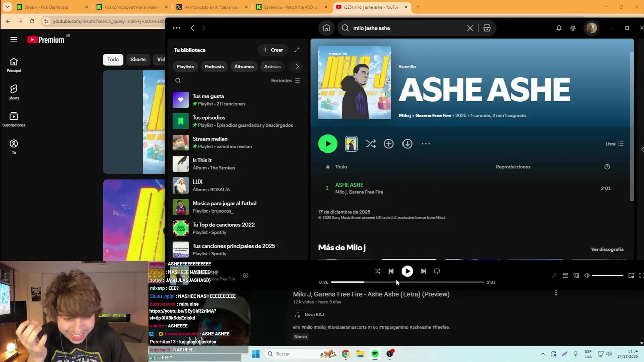Screen dimensions: 644x362
Task: Open YouTube Suscripciones in sidebar
Action: (x=14, y=119)
